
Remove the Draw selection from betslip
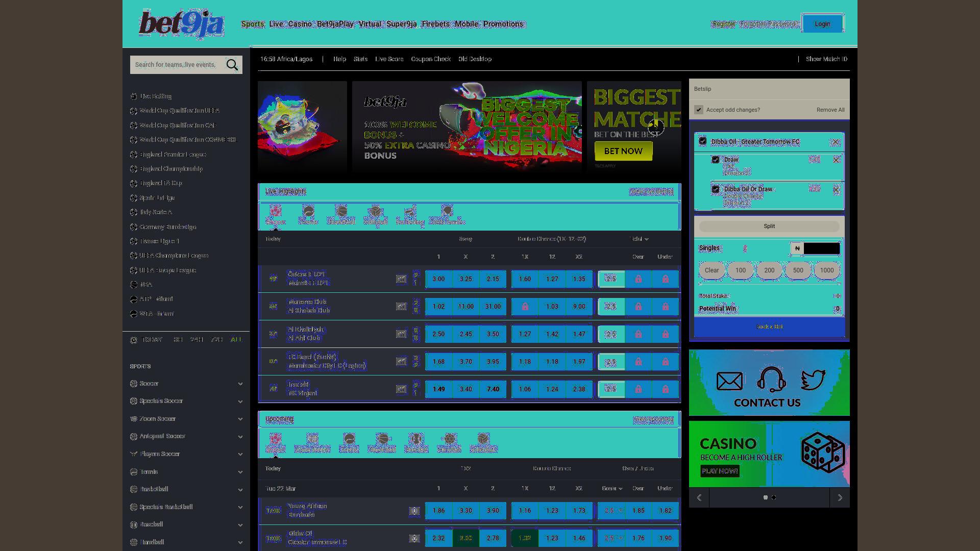click(836, 160)
